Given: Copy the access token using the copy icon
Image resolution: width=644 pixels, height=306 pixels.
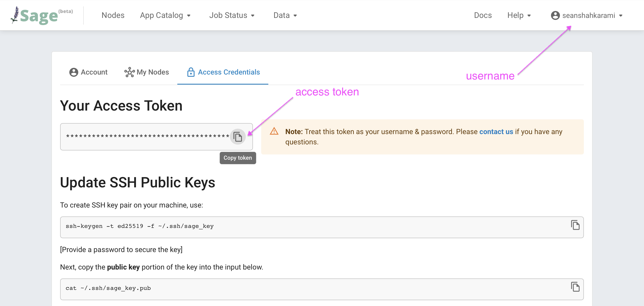Looking at the screenshot, I should coord(238,137).
